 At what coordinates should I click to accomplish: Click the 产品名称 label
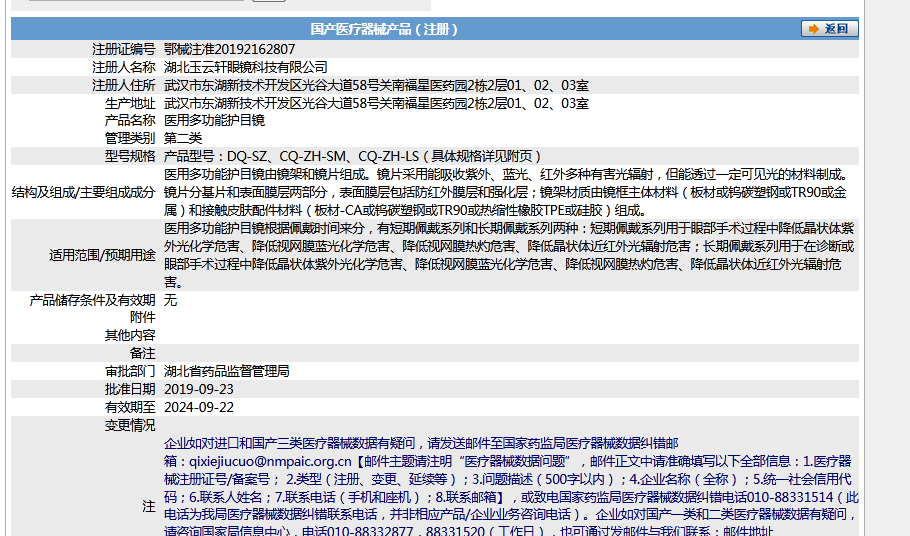click(x=130, y=121)
